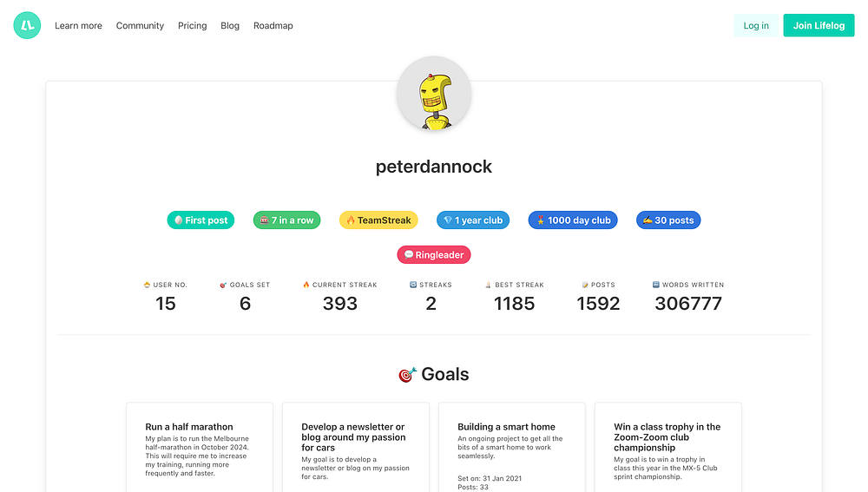
Task: Open the Building a smart home goal
Action: pos(506,427)
